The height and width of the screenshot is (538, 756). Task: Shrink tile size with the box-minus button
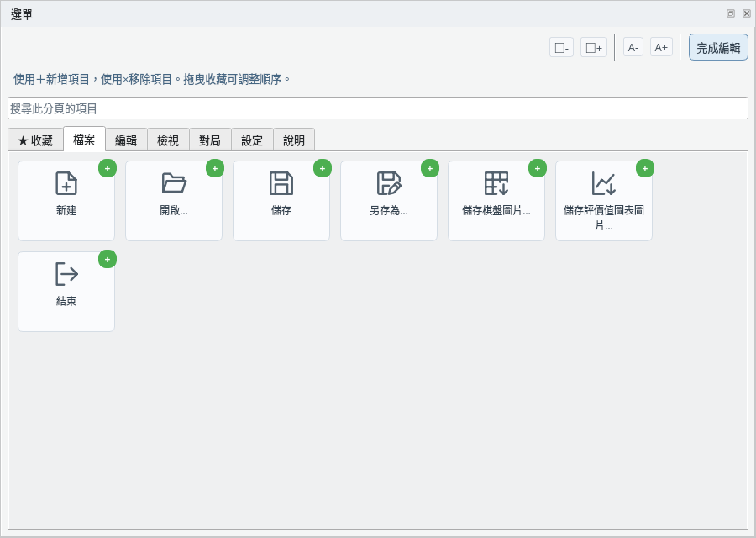[x=561, y=47]
